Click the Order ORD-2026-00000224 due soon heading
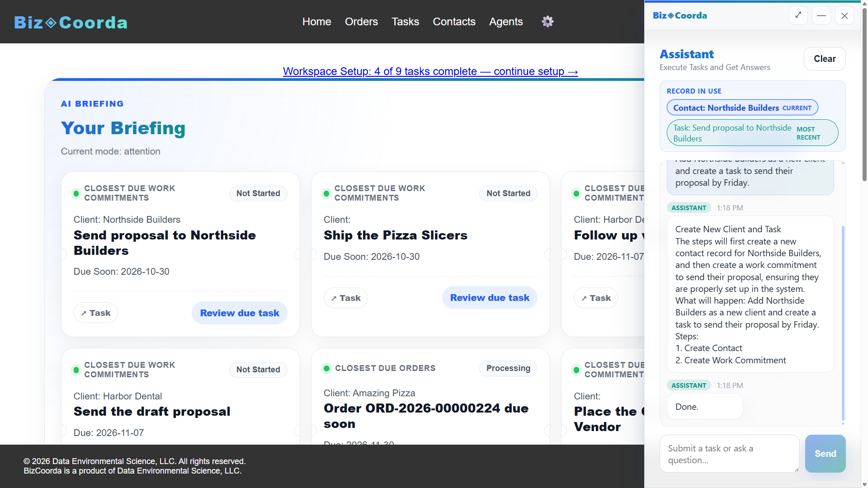 tap(426, 416)
